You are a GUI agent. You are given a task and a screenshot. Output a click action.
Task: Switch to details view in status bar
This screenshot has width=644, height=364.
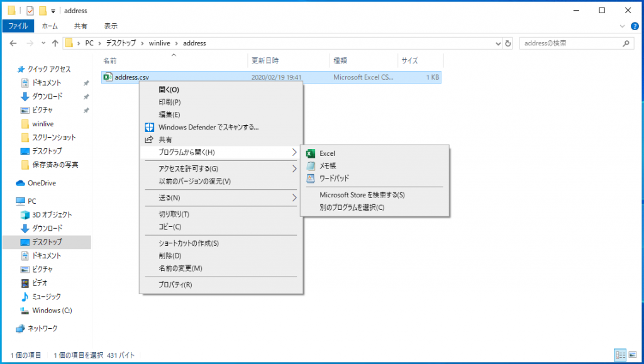pyautogui.click(x=619, y=355)
